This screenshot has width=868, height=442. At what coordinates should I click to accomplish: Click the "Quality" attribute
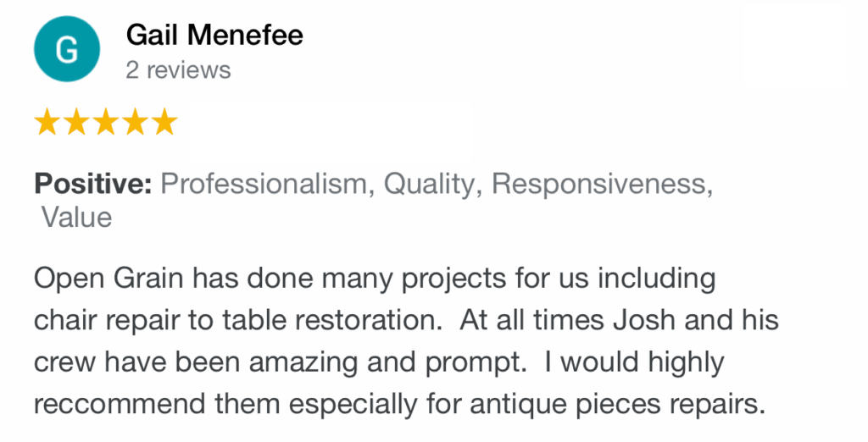(x=430, y=185)
